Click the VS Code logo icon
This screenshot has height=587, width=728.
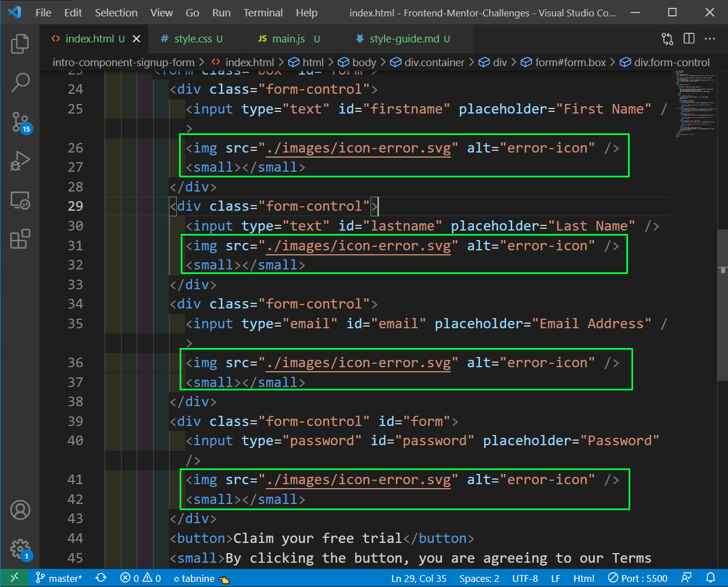pyautogui.click(x=15, y=12)
